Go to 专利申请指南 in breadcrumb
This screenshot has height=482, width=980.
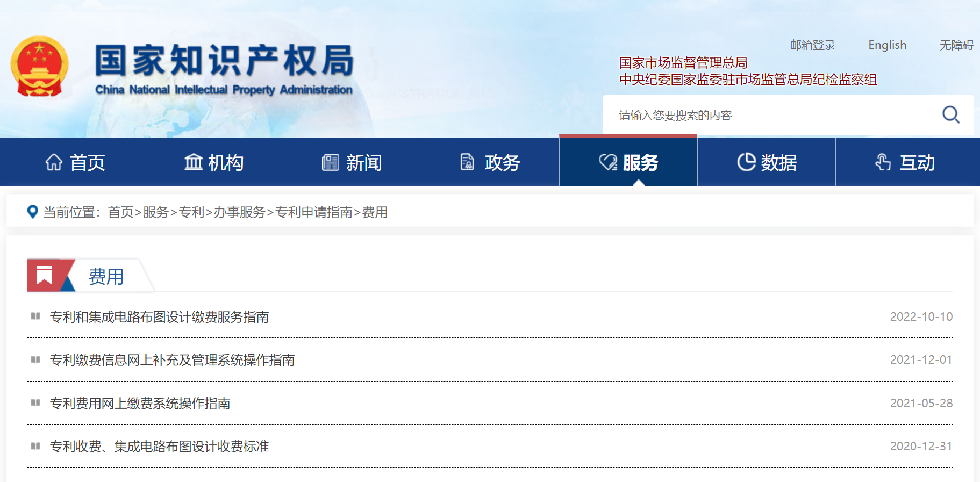click(313, 212)
